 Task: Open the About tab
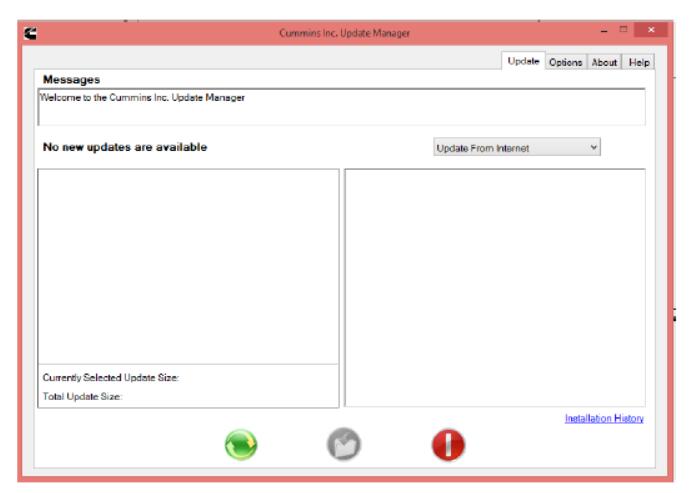(x=604, y=62)
